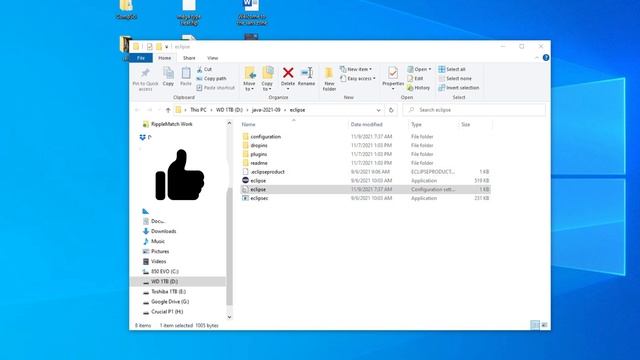Switch to the View ribbon tab
This screenshot has height=360, width=640.
tap(212, 58)
